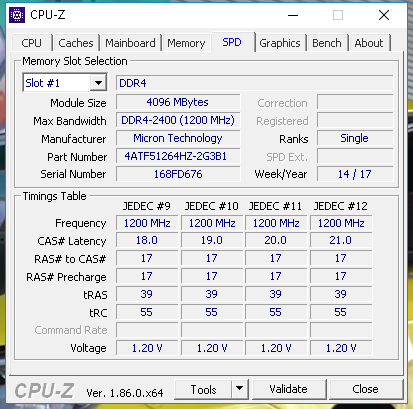Click the DDR4 memory type field

255,83
